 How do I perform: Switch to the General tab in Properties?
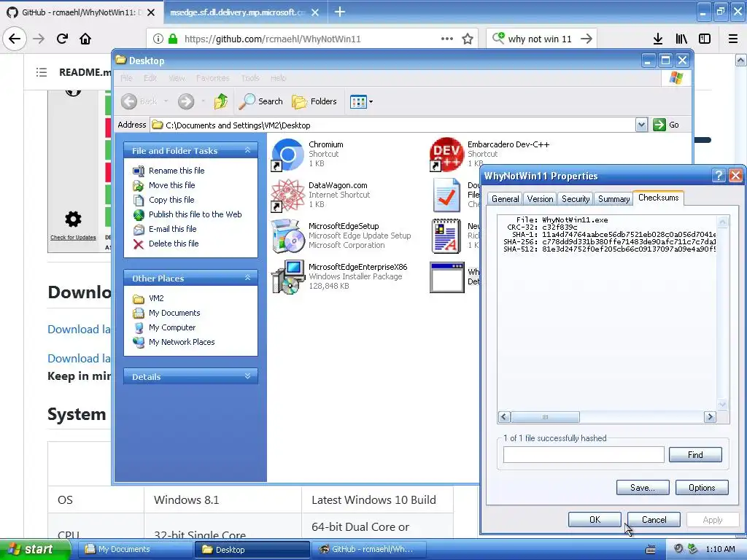[x=505, y=199]
